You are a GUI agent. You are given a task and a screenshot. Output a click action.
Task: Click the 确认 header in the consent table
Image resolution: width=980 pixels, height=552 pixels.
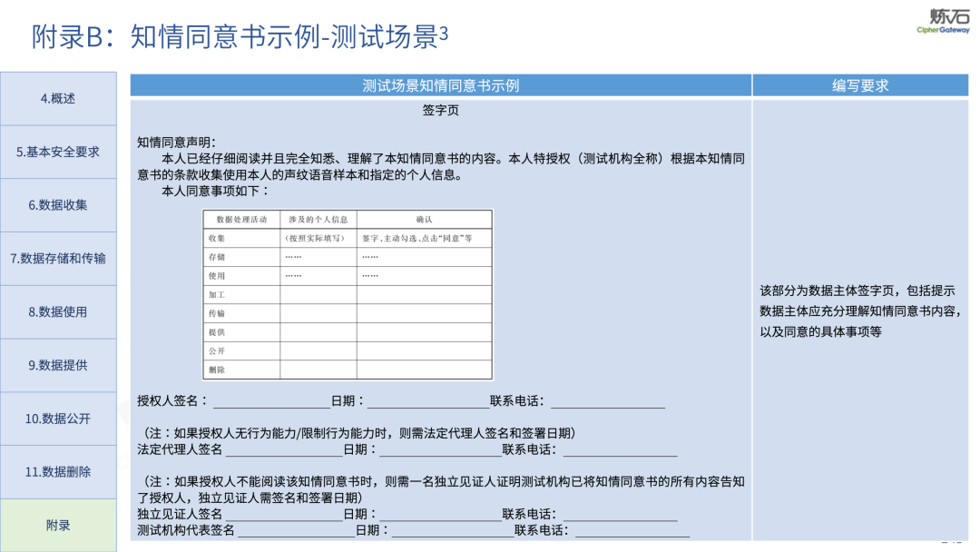pos(424,220)
